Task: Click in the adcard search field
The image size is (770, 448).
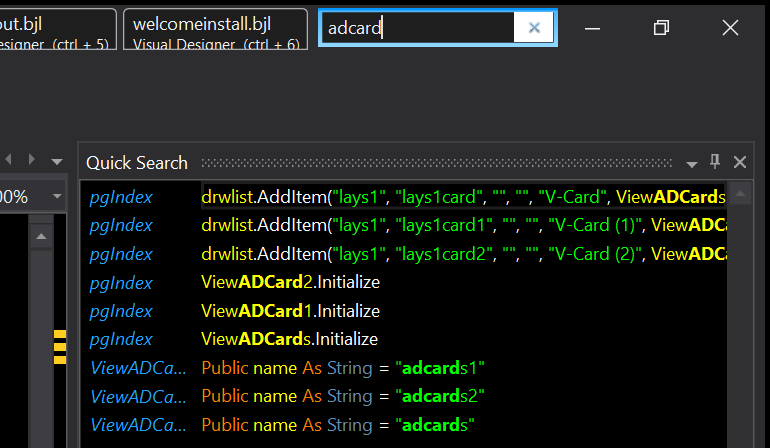Action: click(x=420, y=28)
